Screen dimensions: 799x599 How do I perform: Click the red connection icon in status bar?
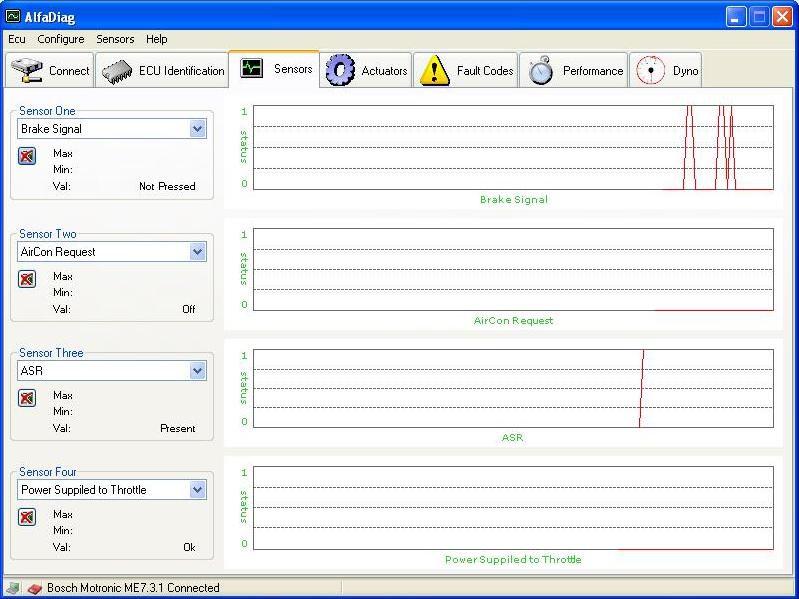[33, 588]
